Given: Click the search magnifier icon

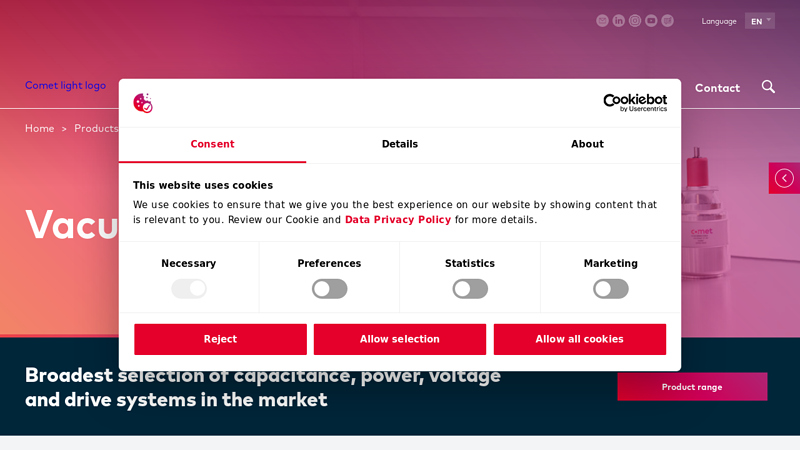Looking at the screenshot, I should click(x=768, y=87).
